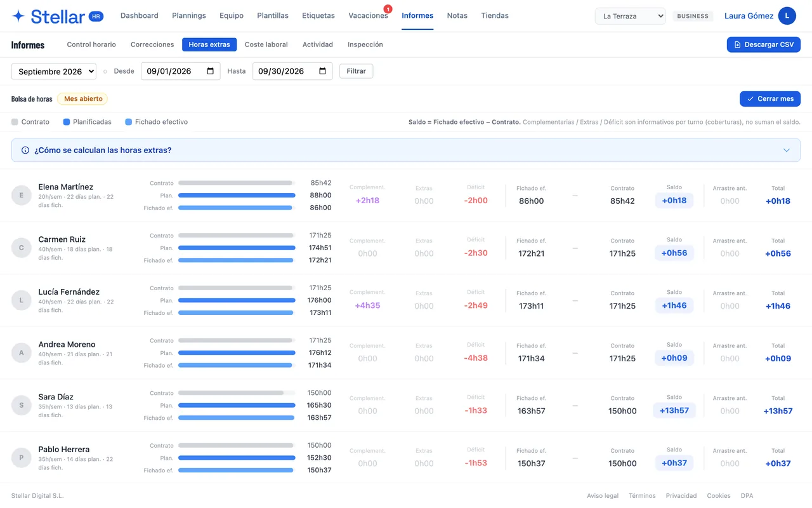
Task: Open the calendar picker in the Hasta date field
Action: 322,71
